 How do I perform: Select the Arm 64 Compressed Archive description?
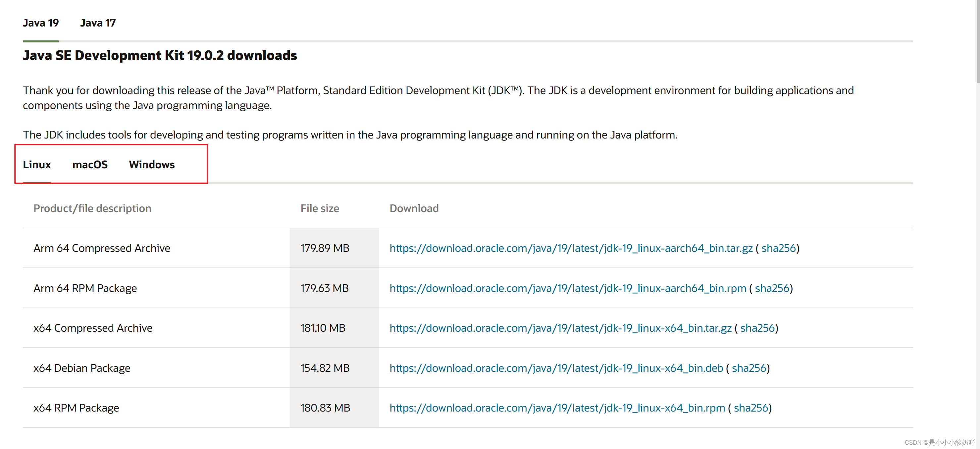tap(102, 248)
